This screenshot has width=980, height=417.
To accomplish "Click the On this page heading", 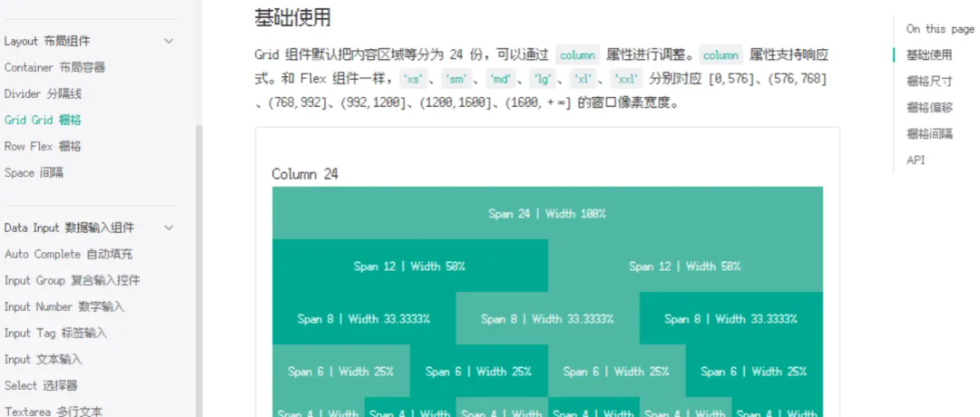I will 940,29.
